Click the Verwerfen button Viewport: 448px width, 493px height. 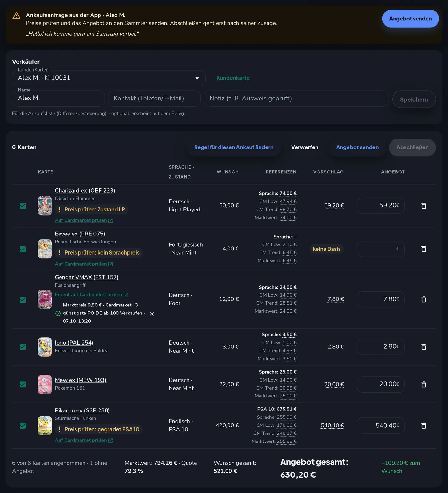[x=305, y=147]
